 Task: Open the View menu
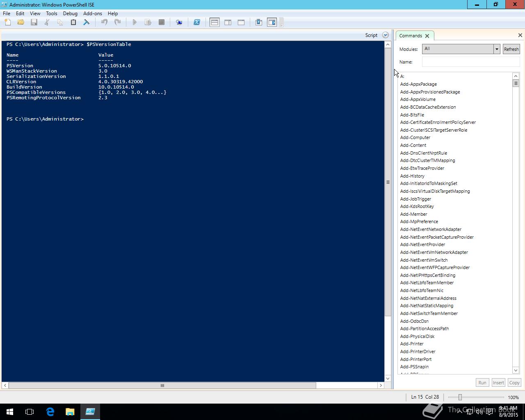coord(35,14)
